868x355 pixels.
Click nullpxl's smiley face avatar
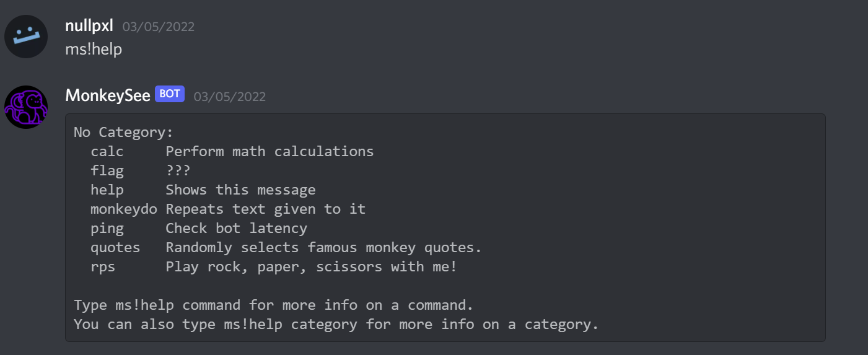(x=26, y=37)
